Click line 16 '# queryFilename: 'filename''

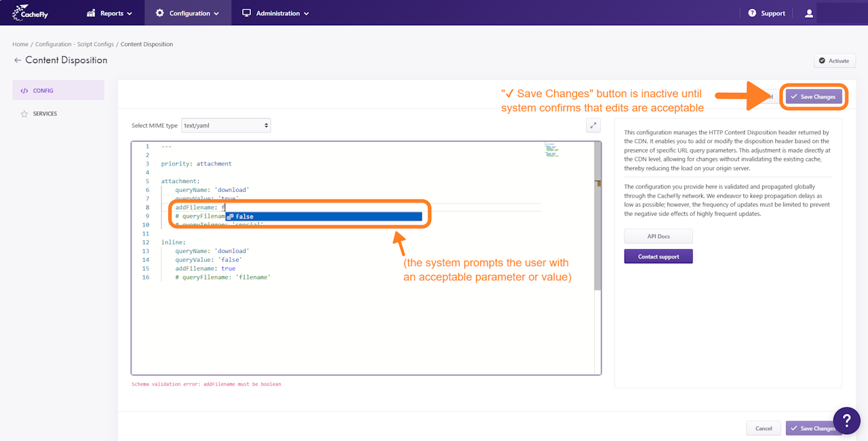coord(223,277)
